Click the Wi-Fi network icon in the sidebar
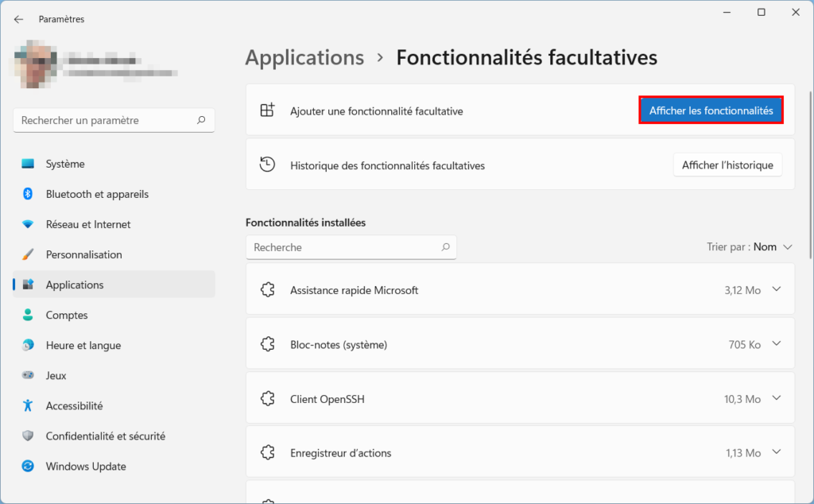Screen dimensions: 814x504 click(28, 224)
